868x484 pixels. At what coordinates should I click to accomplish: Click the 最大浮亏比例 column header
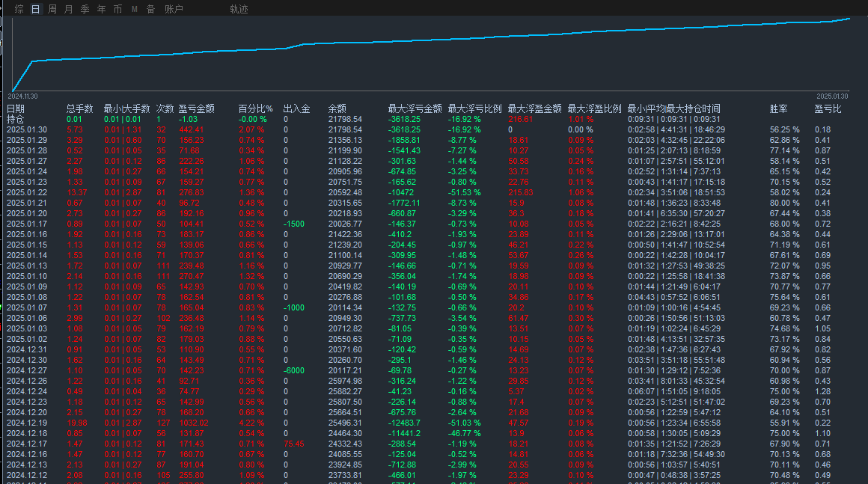click(475, 108)
